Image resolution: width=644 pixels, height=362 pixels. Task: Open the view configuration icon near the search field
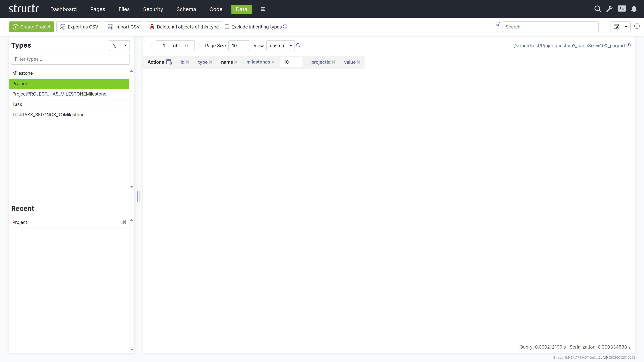616,27
